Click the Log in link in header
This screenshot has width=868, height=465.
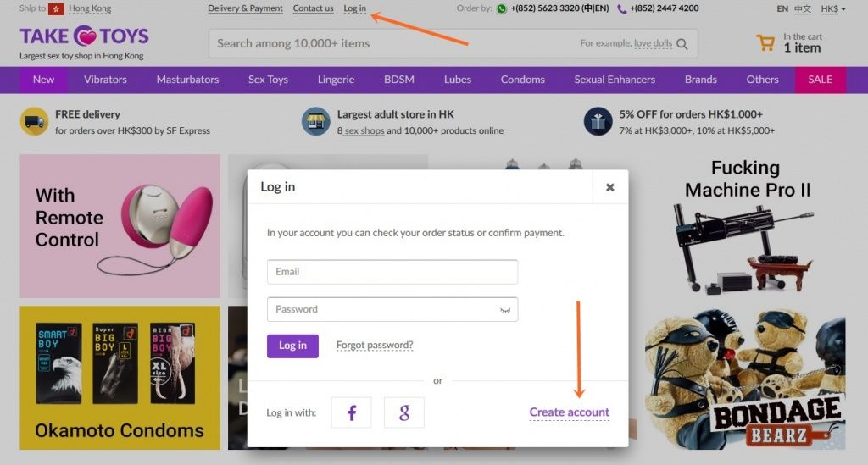click(354, 8)
